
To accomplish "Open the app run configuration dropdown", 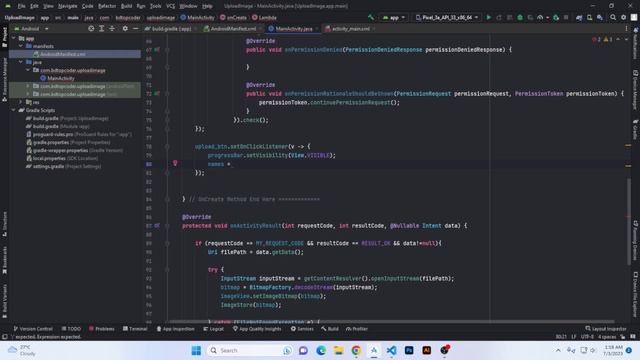I will (393, 18).
